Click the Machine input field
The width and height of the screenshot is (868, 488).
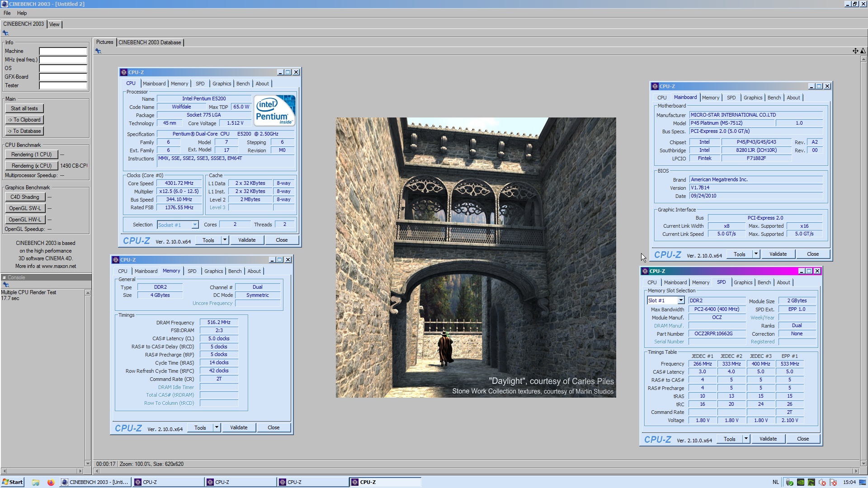[63, 51]
